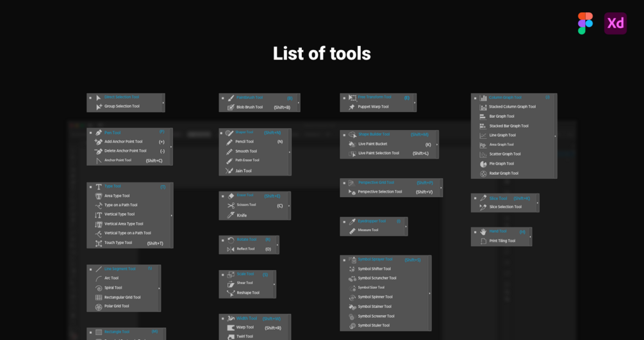Click tearoff arrow on Slice Tool flyout
The width and height of the screenshot is (644, 340).
(x=538, y=203)
